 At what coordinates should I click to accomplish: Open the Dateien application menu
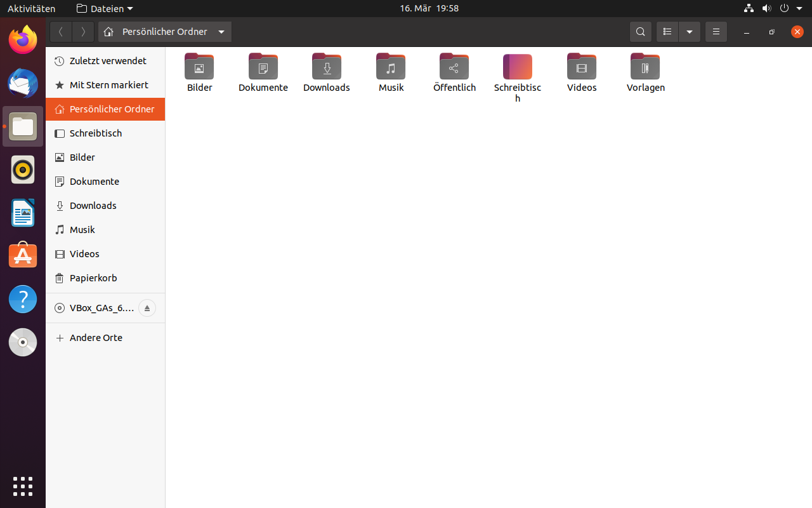[x=105, y=8]
